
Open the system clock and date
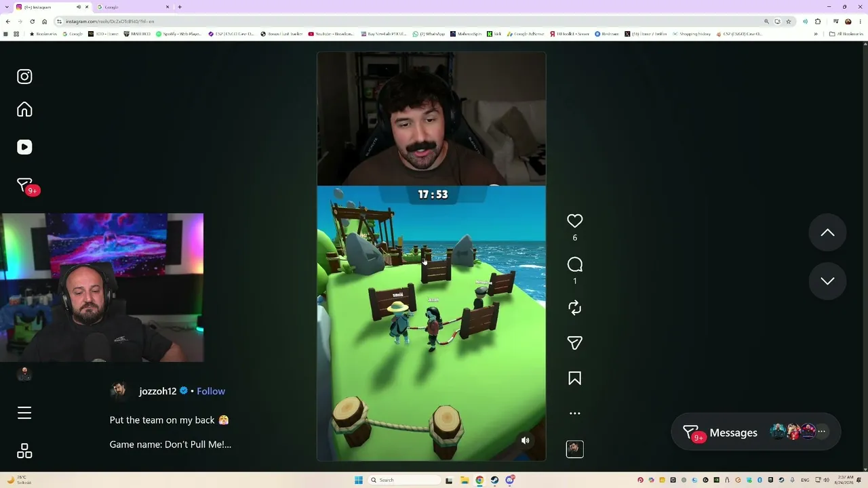click(845, 480)
